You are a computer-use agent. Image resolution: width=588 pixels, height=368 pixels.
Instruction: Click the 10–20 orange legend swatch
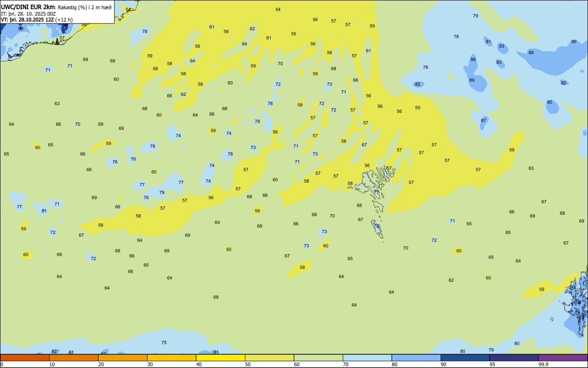(73, 357)
